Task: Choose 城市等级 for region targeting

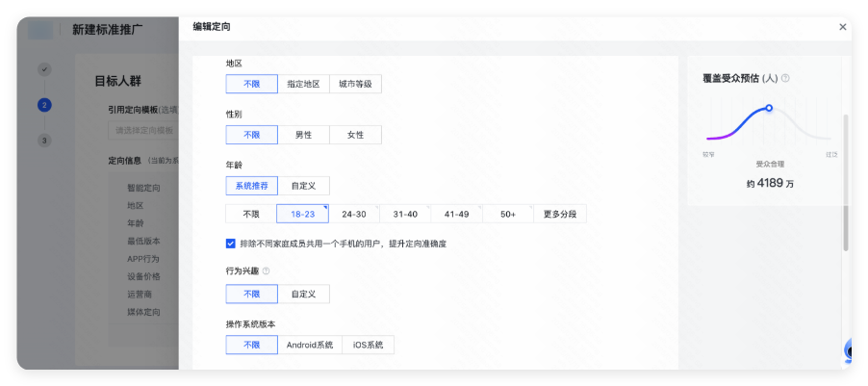Action: pyautogui.click(x=355, y=84)
